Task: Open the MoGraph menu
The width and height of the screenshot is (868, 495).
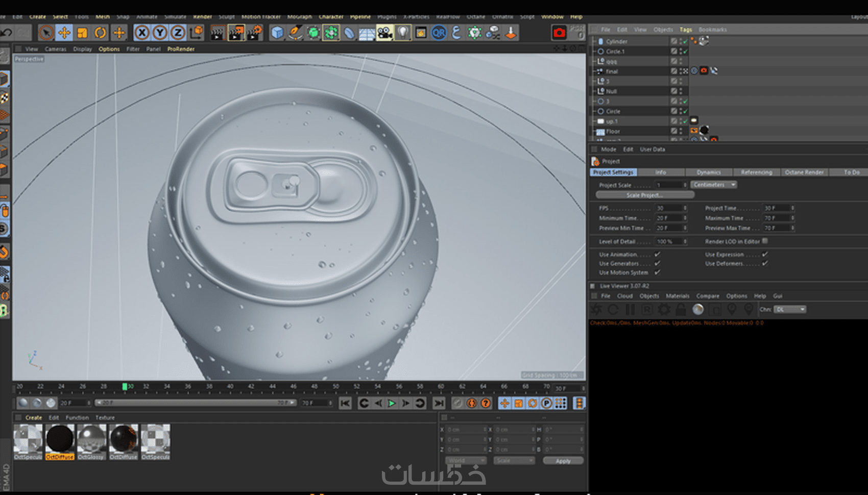Action: [x=299, y=17]
